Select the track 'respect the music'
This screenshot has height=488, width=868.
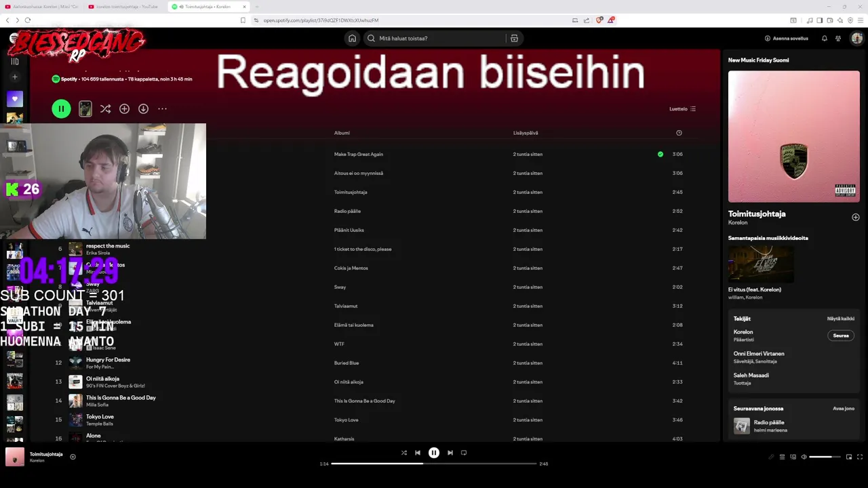click(x=108, y=246)
